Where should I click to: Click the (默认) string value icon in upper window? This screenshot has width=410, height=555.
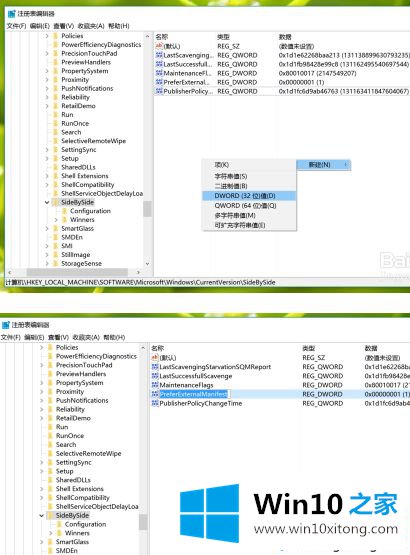(x=159, y=46)
